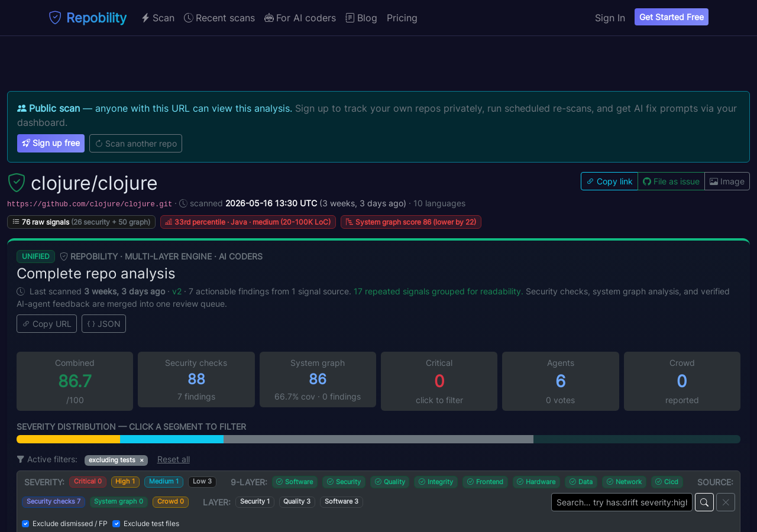Image resolution: width=757 pixels, height=532 pixels.
Task: Toggle the Hardware layer chip
Action: (536, 482)
